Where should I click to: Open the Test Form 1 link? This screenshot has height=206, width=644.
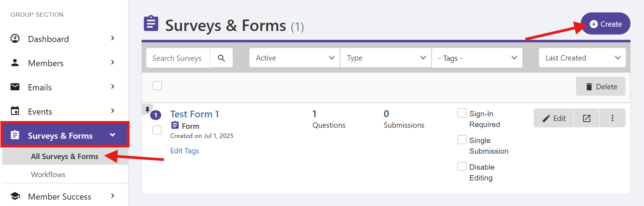click(195, 114)
